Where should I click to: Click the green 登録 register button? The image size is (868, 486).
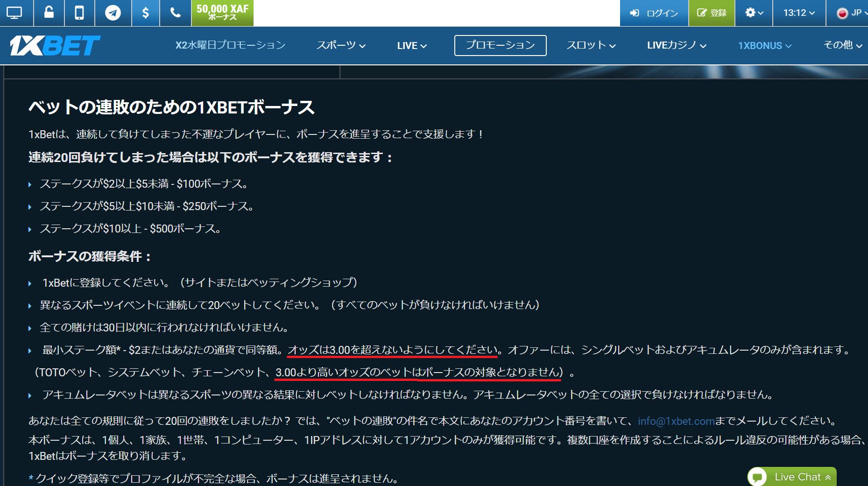click(x=712, y=13)
